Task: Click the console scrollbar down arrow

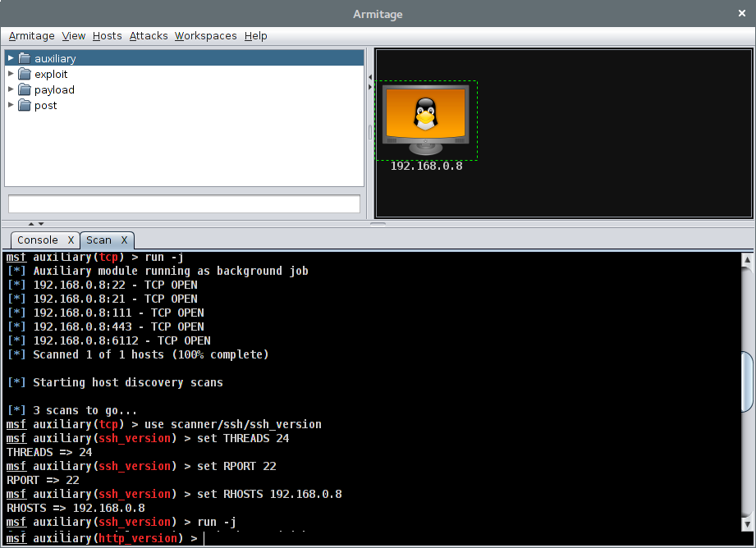Action: [x=747, y=524]
